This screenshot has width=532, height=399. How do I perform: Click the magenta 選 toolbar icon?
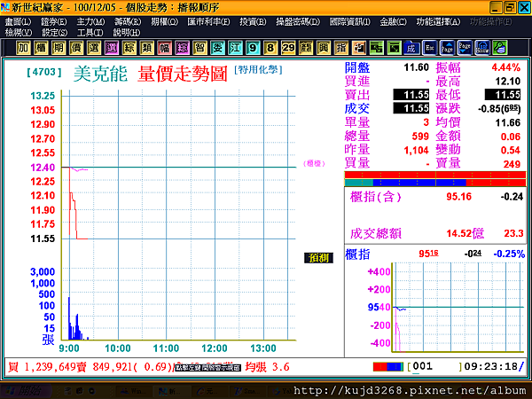[112, 48]
